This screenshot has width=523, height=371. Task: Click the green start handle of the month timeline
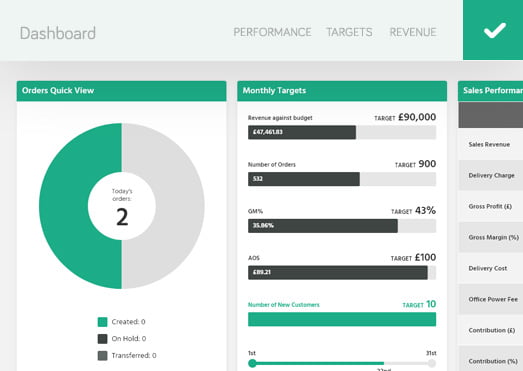coord(252,363)
